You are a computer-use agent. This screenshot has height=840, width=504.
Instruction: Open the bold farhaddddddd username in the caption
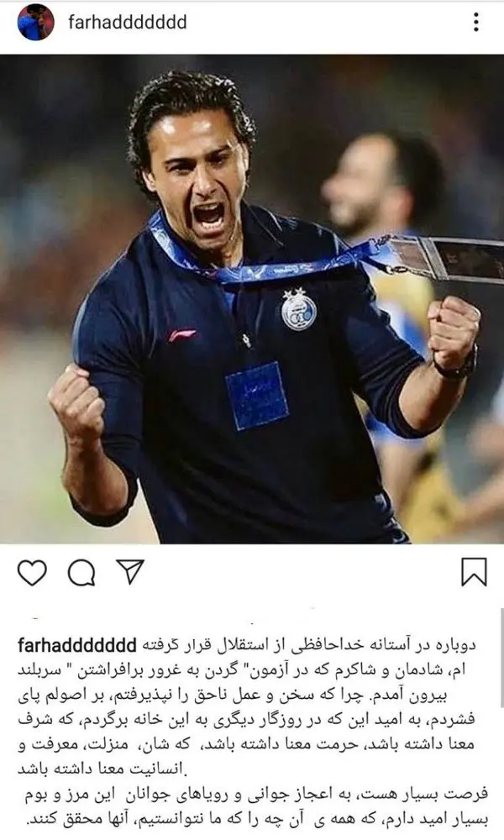tap(77, 645)
